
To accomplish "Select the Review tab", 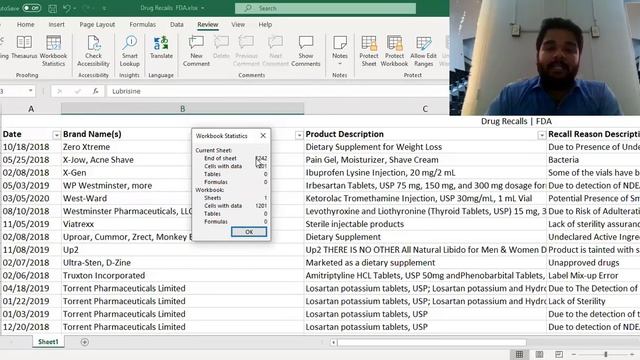I will pos(208,24).
